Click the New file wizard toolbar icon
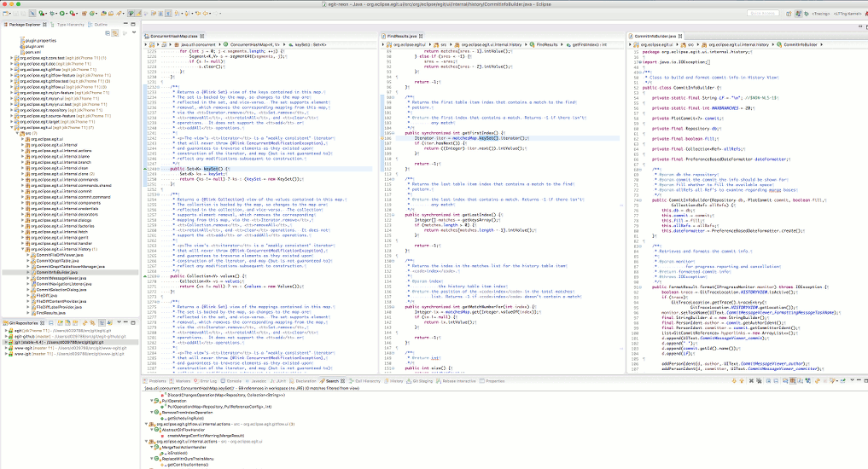Image resolution: width=868 pixels, height=469 pixels. pos(7,14)
